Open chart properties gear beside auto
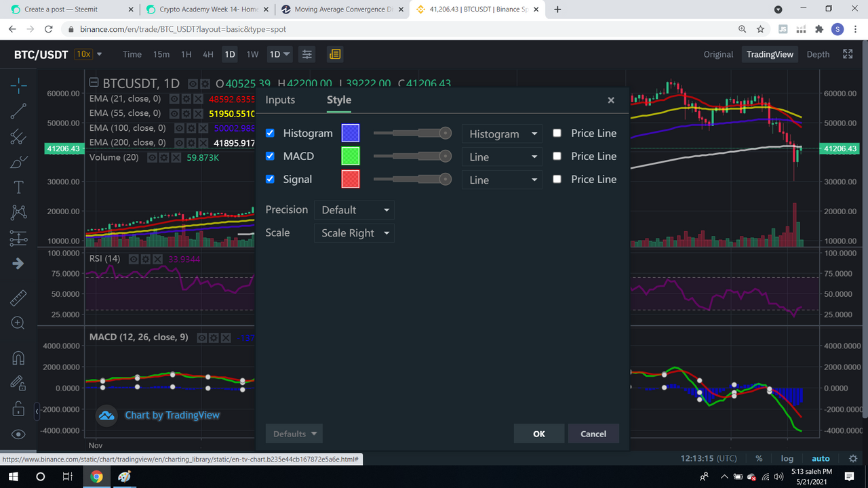 tap(853, 459)
